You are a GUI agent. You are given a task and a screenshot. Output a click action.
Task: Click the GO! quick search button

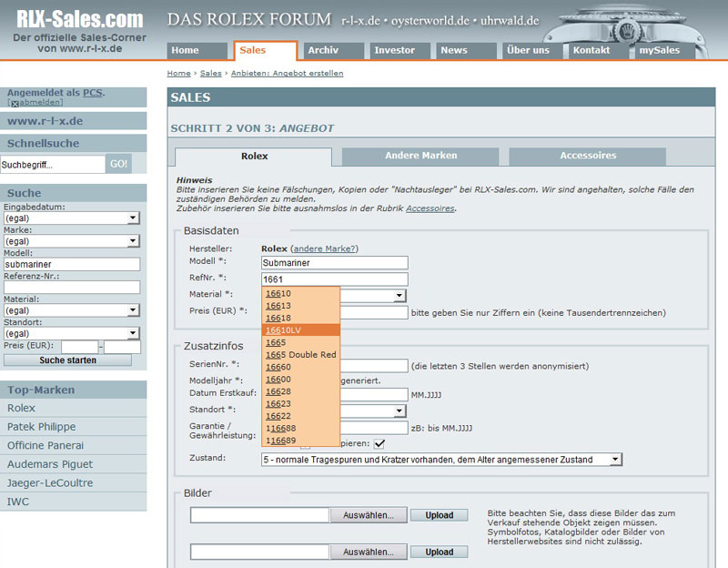pyautogui.click(x=118, y=164)
